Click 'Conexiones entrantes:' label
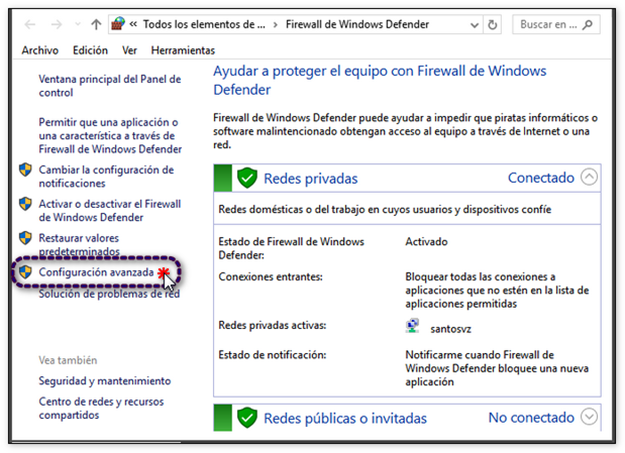The height and width of the screenshot is (453, 625). click(271, 277)
